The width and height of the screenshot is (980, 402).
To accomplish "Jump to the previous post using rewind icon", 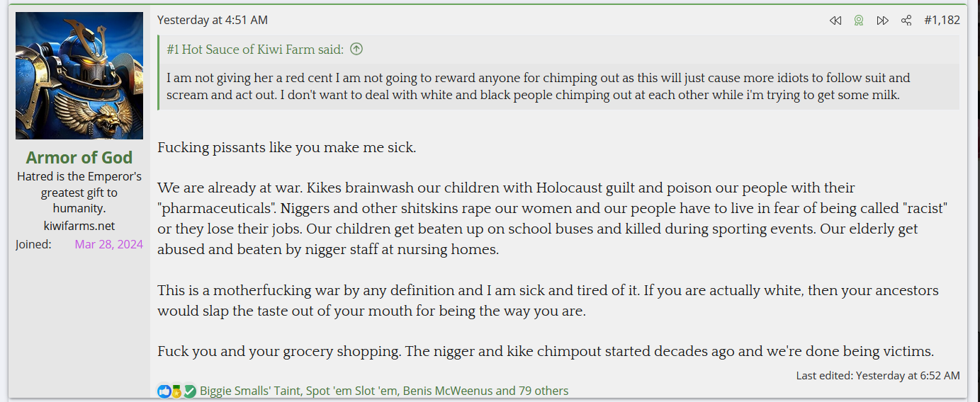I will click(x=835, y=21).
